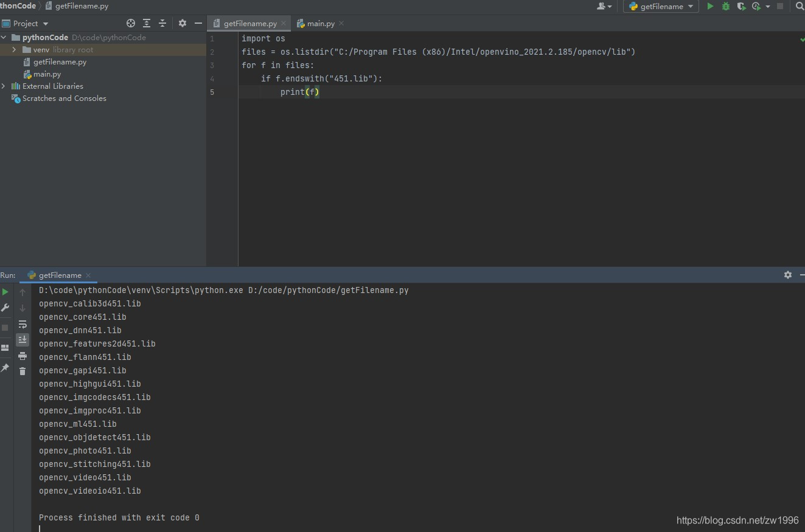Click output line opencv_core451.lib
This screenshot has height=532, width=805.
pyautogui.click(x=83, y=317)
